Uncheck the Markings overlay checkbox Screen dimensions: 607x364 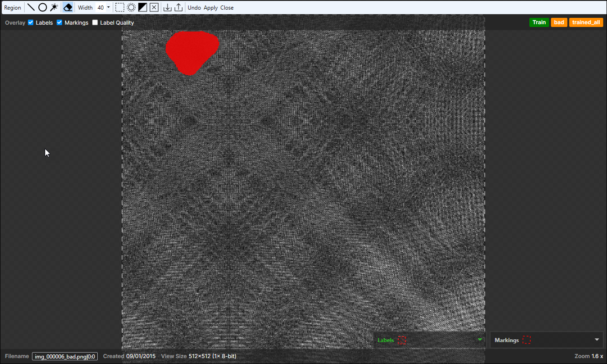tap(59, 22)
